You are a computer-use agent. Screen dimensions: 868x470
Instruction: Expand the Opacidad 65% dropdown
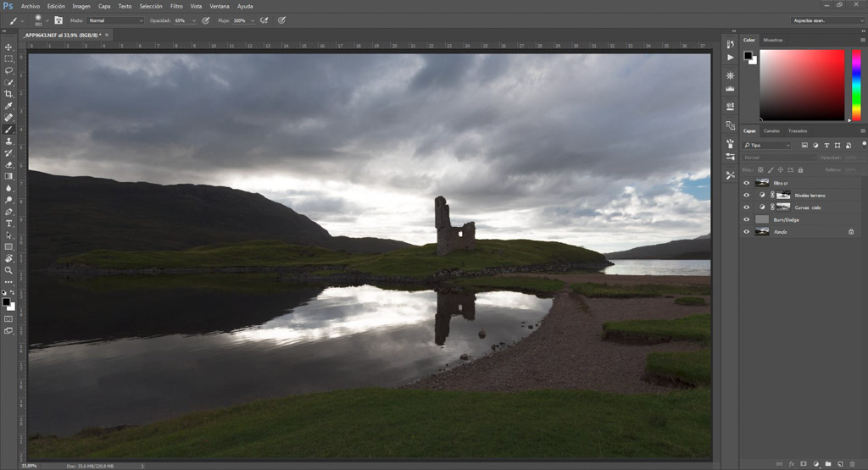194,19
